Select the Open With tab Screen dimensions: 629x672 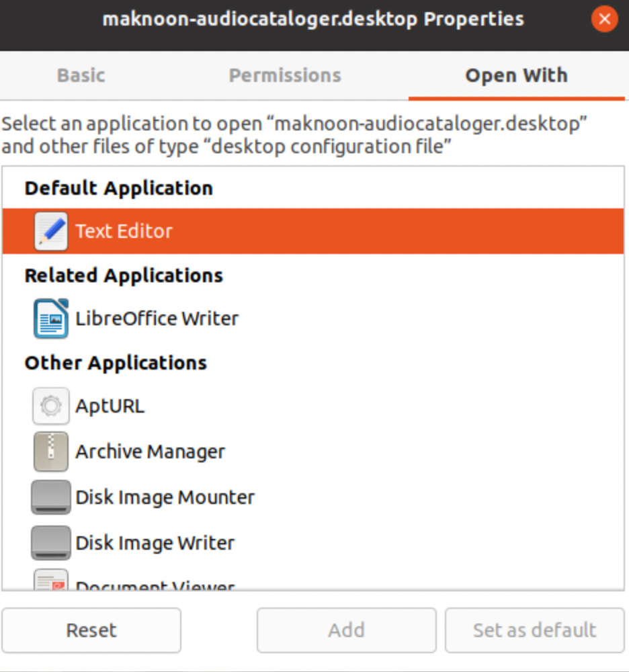[x=516, y=75]
